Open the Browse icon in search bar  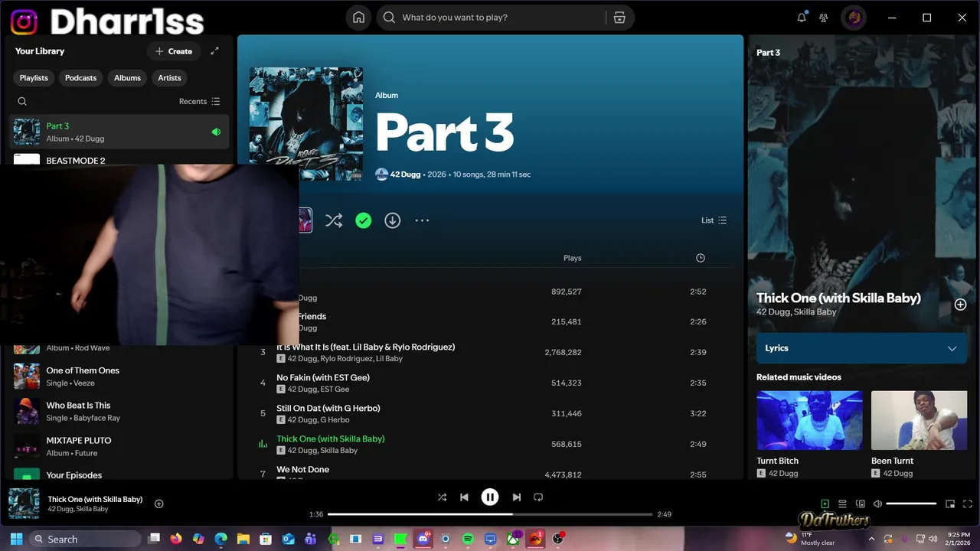coord(619,18)
